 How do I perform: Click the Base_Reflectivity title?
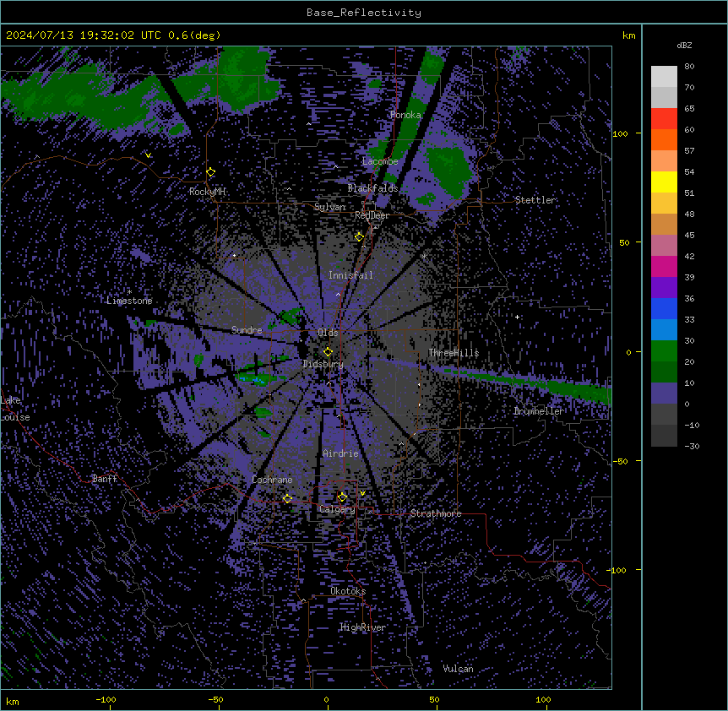tap(364, 13)
